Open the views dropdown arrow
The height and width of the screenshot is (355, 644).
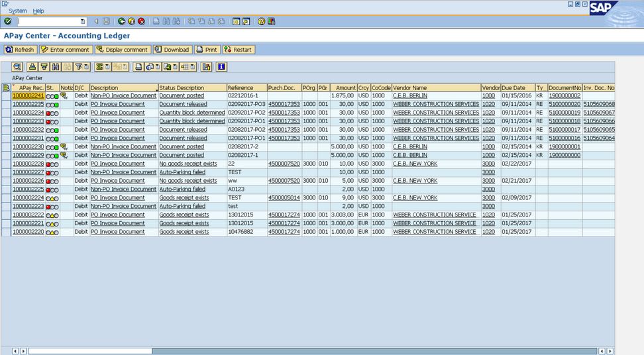click(158, 66)
